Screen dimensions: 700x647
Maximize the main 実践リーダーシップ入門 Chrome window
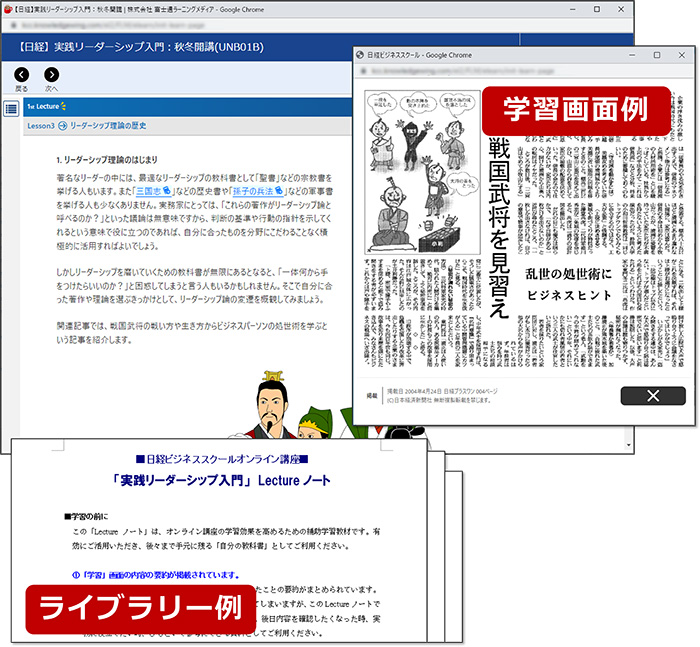(597, 9)
